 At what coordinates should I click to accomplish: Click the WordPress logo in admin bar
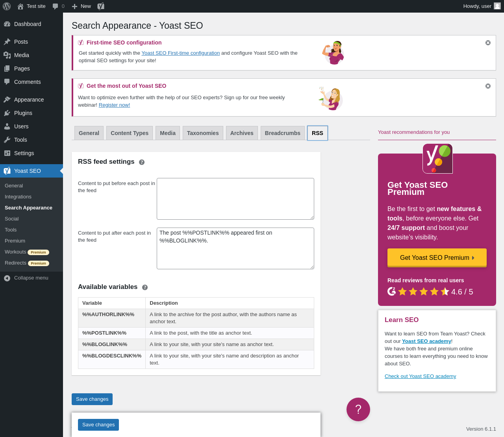point(7,6)
